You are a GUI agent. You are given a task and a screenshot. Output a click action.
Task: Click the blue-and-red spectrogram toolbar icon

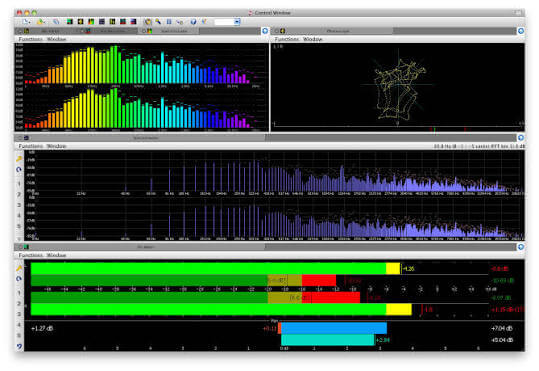[x=133, y=22]
